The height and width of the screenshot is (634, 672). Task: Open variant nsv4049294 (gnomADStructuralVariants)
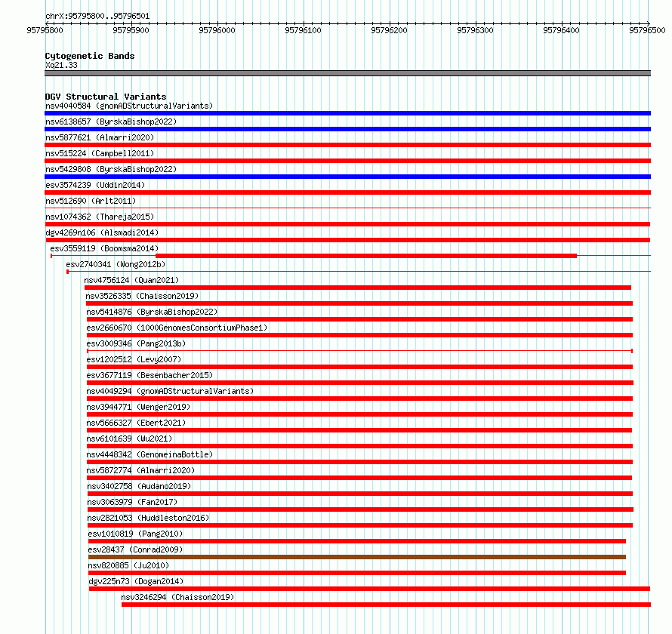click(x=170, y=391)
